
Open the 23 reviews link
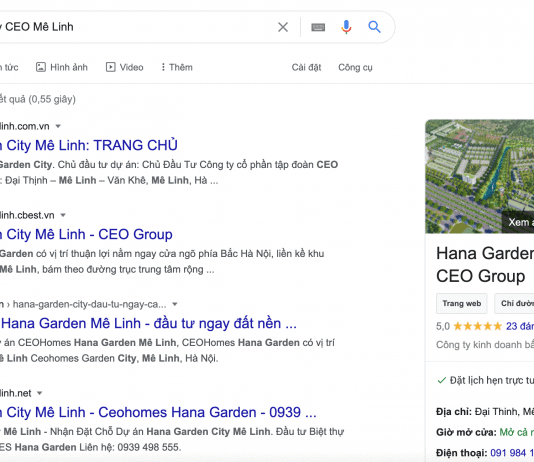(x=520, y=326)
